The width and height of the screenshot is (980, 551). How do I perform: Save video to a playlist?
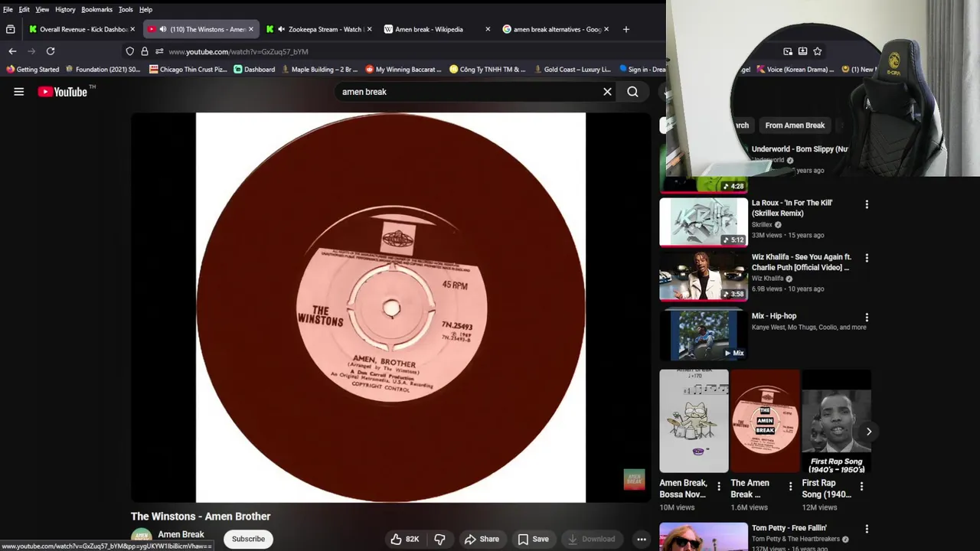click(x=534, y=539)
